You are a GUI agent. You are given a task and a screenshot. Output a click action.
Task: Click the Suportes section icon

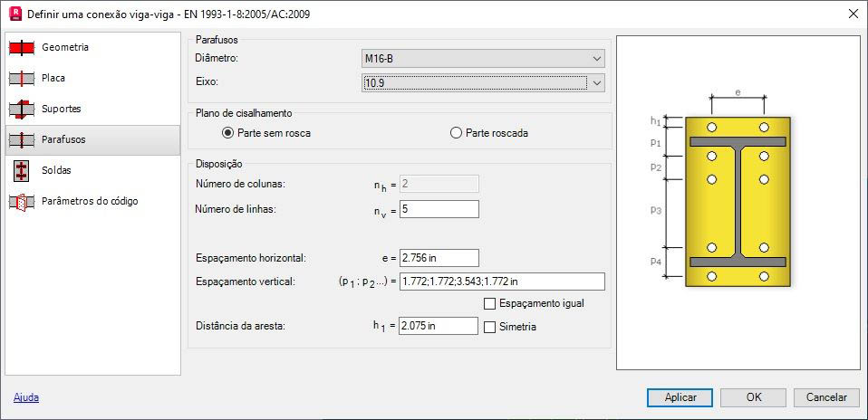point(22,109)
